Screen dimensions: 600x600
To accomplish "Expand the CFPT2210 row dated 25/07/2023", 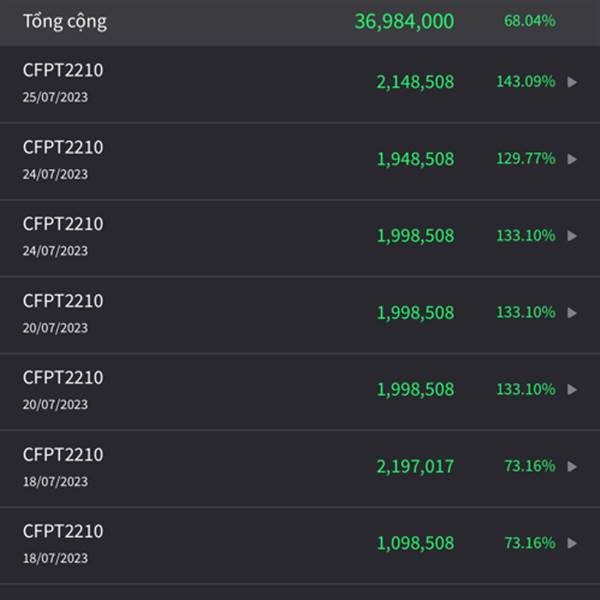I will tap(572, 82).
